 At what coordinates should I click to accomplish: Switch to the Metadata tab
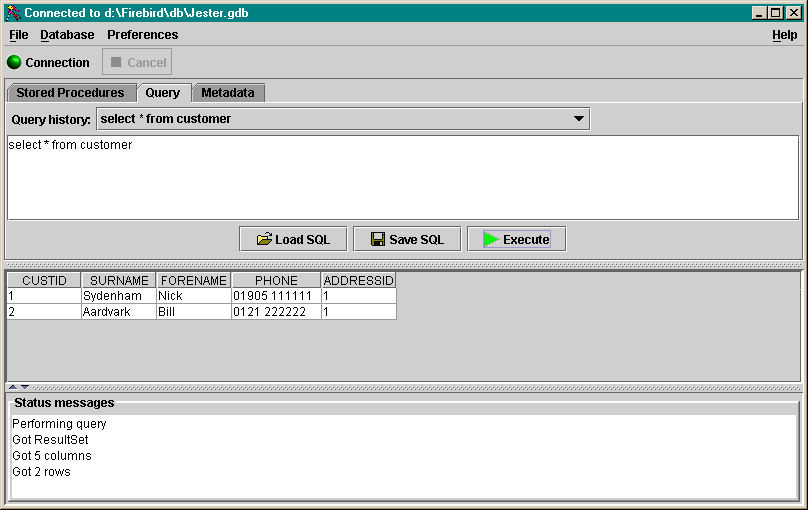(x=227, y=93)
